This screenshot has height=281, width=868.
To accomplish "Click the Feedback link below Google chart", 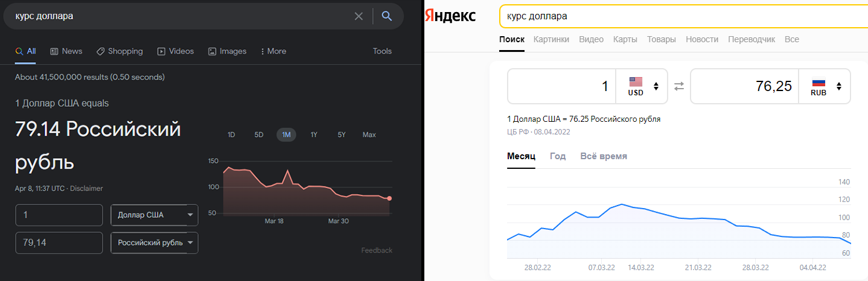I will pos(377,250).
